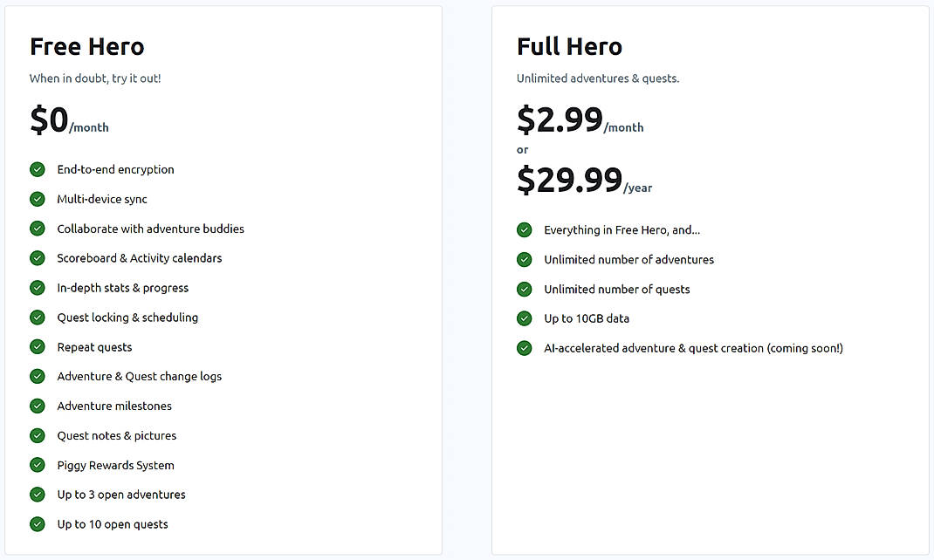
Task: Select the checkmark beside Piggy Rewards System
Action: [x=37, y=465]
